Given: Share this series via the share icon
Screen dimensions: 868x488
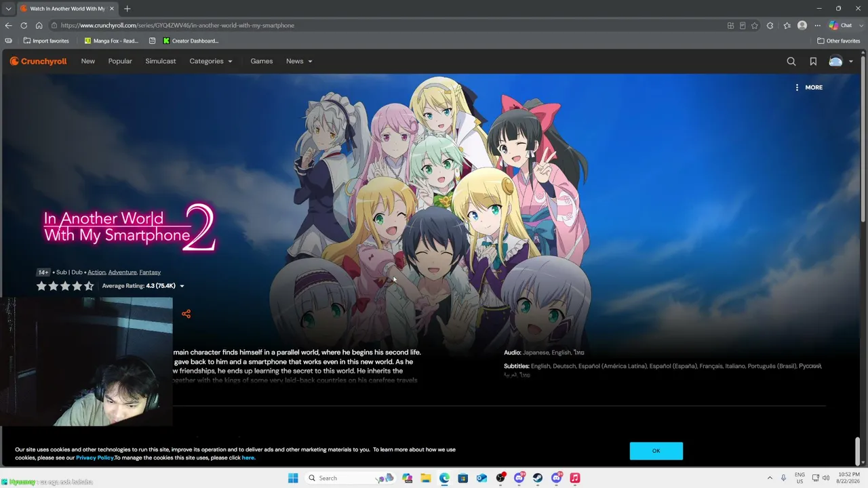Looking at the screenshot, I should tap(186, 313).
